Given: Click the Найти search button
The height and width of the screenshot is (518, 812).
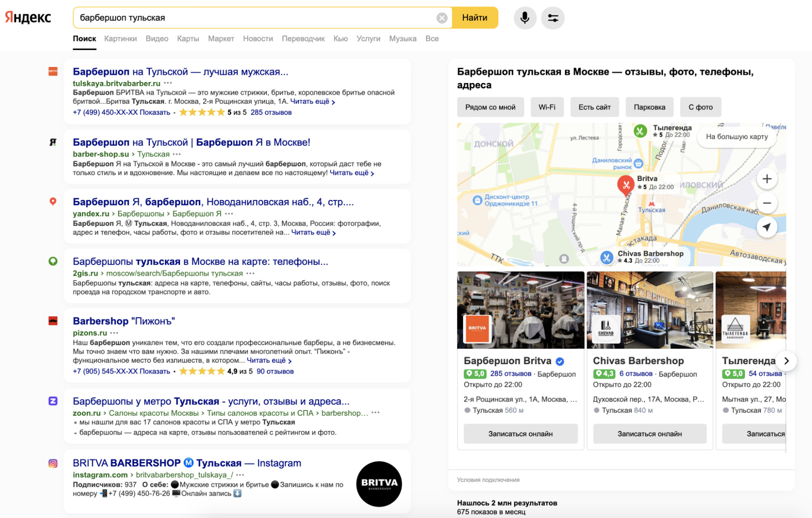Looking at the screenshot, I should 475,18.
